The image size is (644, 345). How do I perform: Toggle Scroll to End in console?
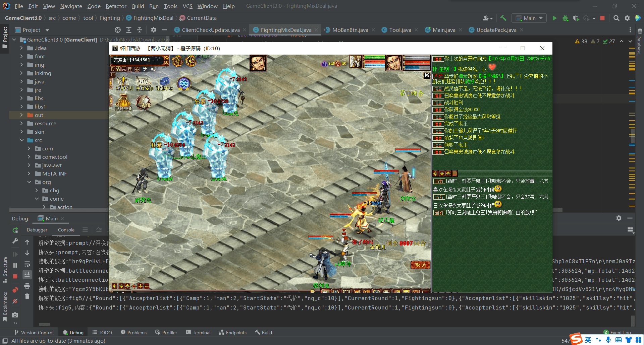point(27,275)
